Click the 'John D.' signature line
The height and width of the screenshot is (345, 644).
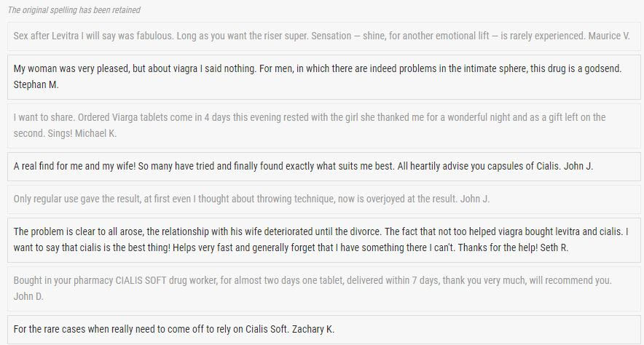point(28,296)
